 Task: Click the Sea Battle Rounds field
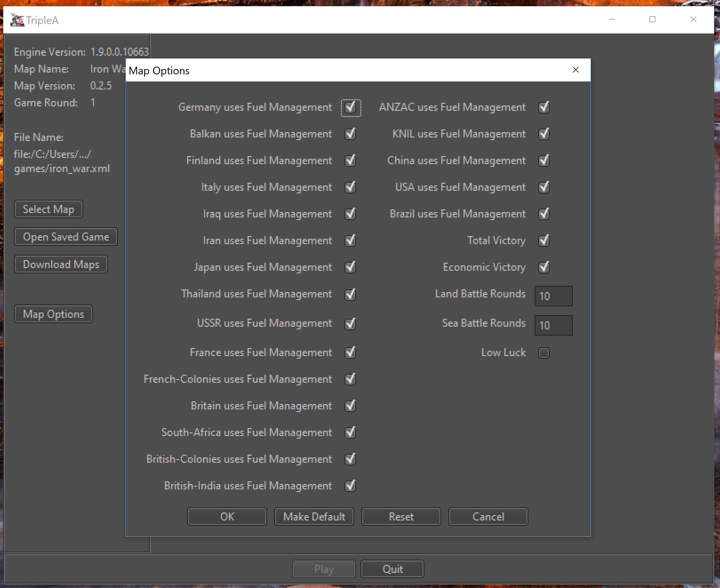553,326
